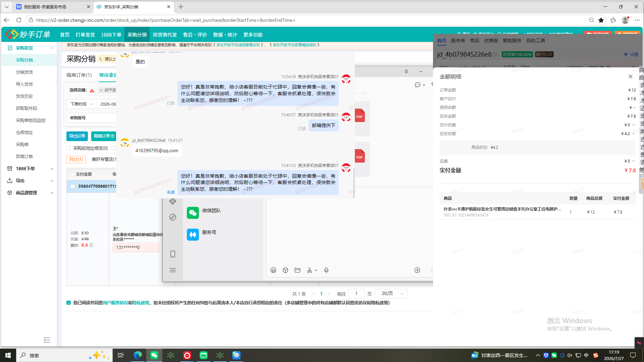
Task: Expand the 导出 sidebar section
Action: pyautogui.click(x=52, y=181)
